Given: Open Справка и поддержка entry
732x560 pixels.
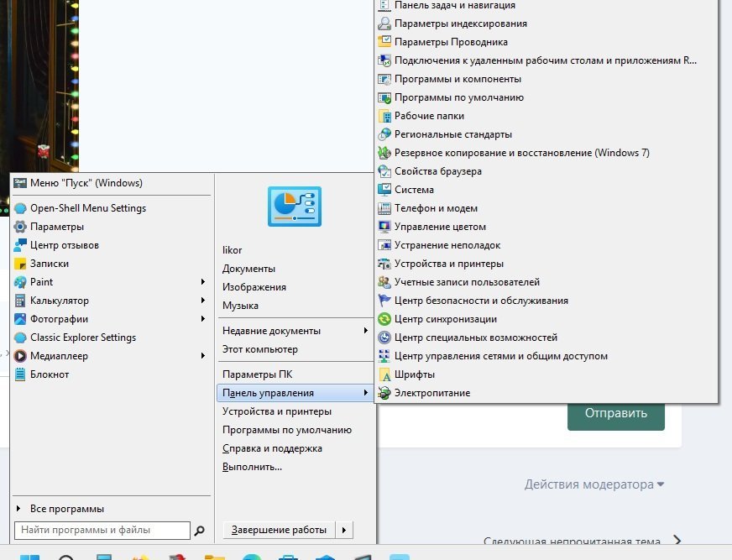Looking at the screenshot, I should click(272, 448).
